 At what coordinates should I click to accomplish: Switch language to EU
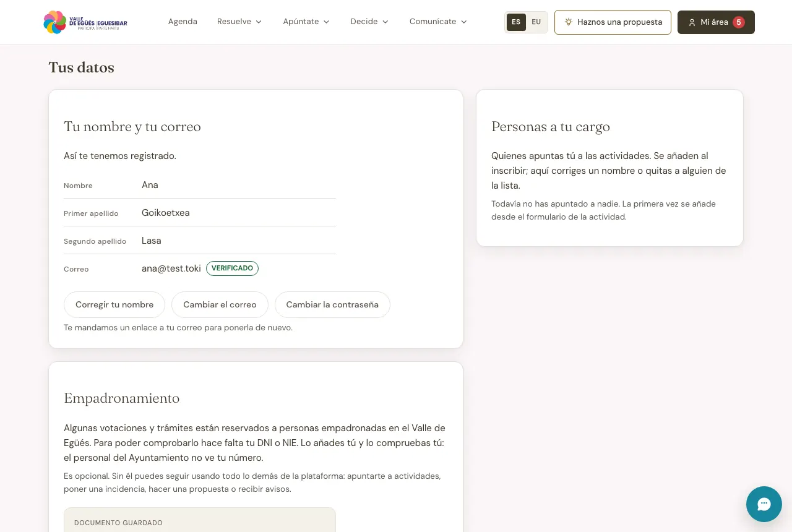point(536,22)
